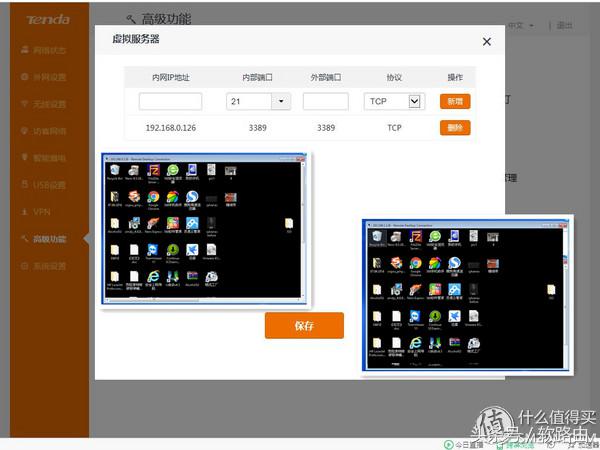Open the 中文 language dropdown
The width and height of the screenshot is (600, 450).
tap(520, 26)
